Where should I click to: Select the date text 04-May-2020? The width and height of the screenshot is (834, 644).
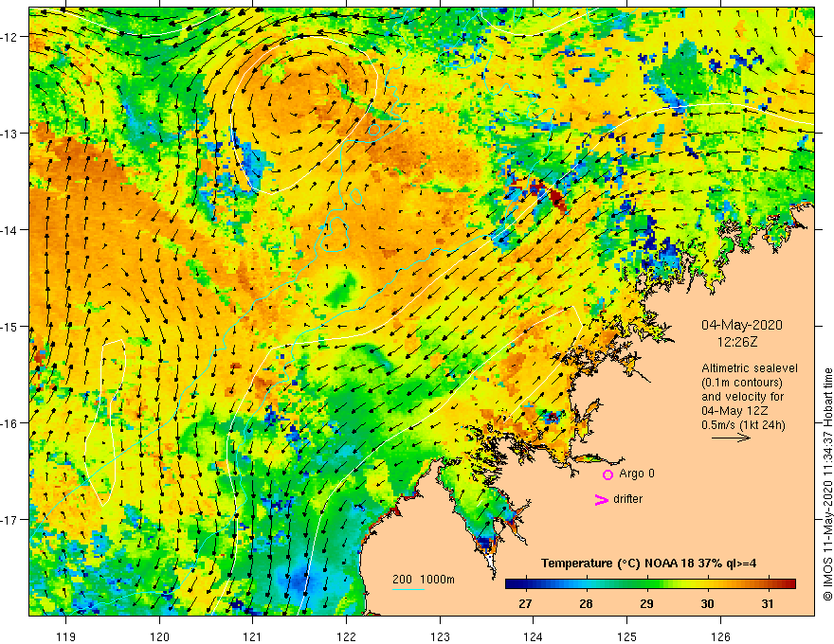(741, 325)
